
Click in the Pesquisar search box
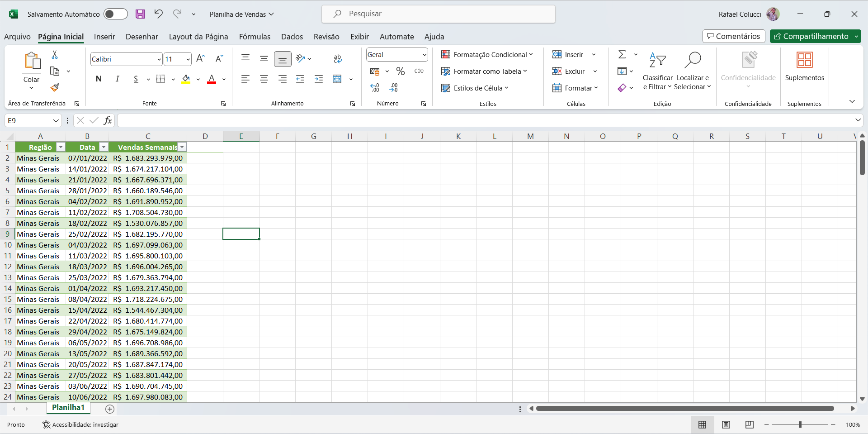439,14
